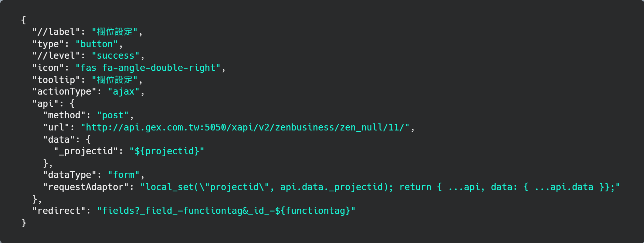Viewport: 644px width, 243px height.
Task: Click the "dataType" key
Action: click(70, 175)
